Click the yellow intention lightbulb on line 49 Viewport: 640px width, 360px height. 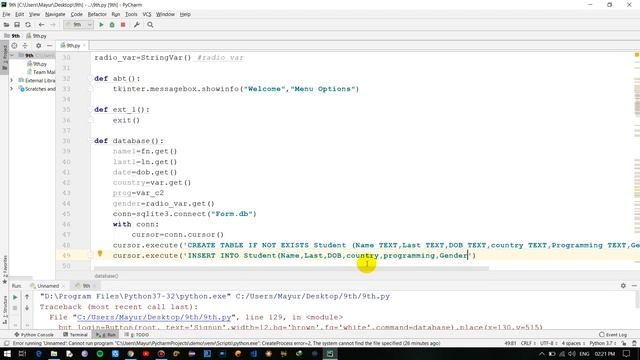pyautogui.click(x=100, y=254)
